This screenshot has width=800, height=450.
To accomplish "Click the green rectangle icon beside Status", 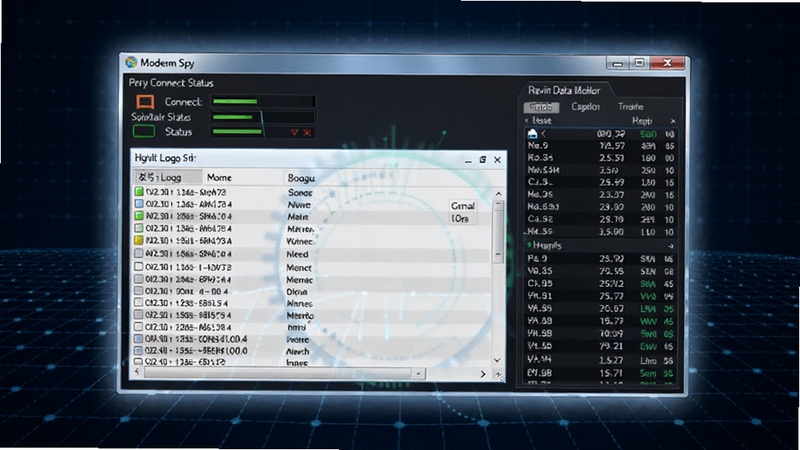I will click(x=144, y=132).
